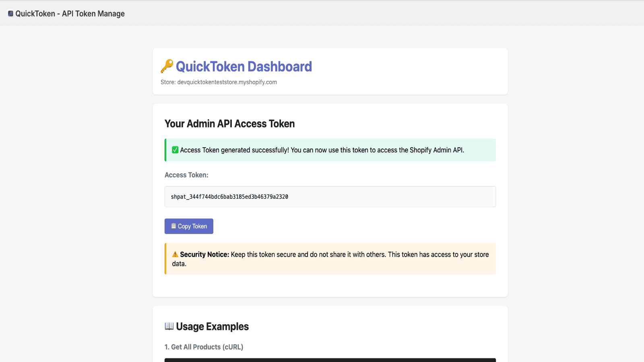Viewport: 644px width, 362px height.
Task: Click the clipboard icon on the Copy Token button
Action: coord(173,226)
